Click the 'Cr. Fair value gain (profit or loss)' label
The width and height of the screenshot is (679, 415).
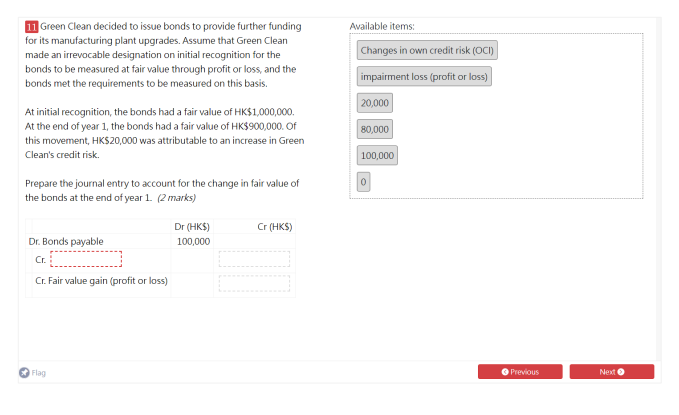pyautogui.click(x=101, y=281)
